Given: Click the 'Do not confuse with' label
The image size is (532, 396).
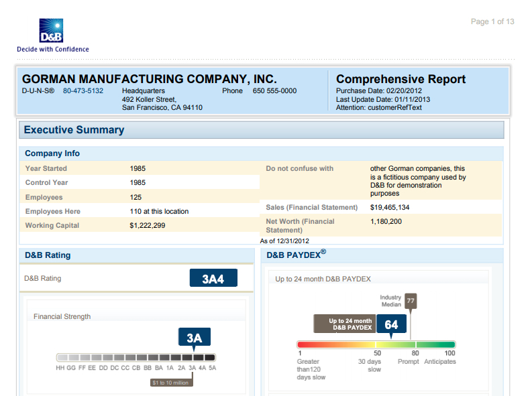Looking at the screenshot, I should pos(300,168).
